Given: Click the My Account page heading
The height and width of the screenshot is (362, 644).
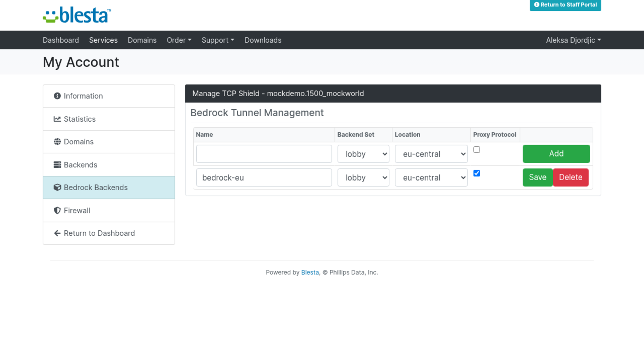Looking at the screenshot, I should 81,62.
